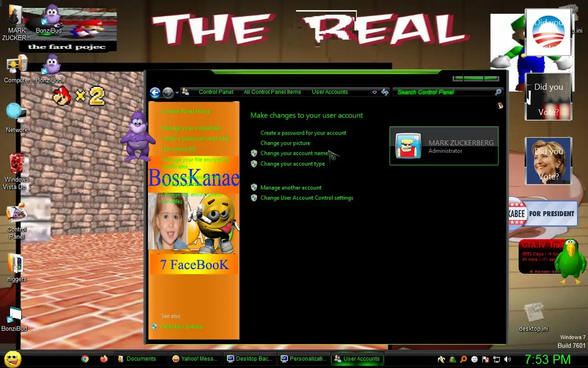Open Parental Controls under See also
The height and width of the screenshot is (368, 588).
pyautogui.click(x=182, y=327)
